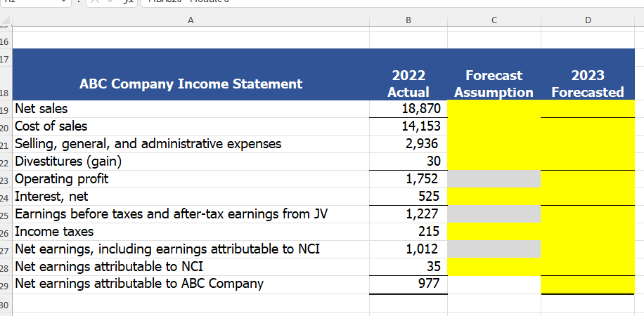The image size is (644, 316).
Task: Select row 19 header
Action: pyautogui.click(x=6, y=109)
